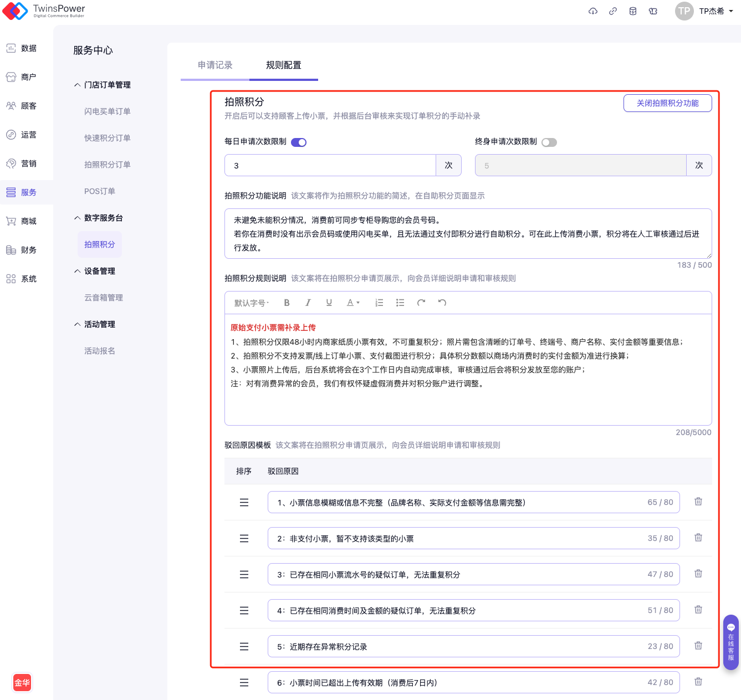Click the cloud download icon in header

(x=593, y=11)
